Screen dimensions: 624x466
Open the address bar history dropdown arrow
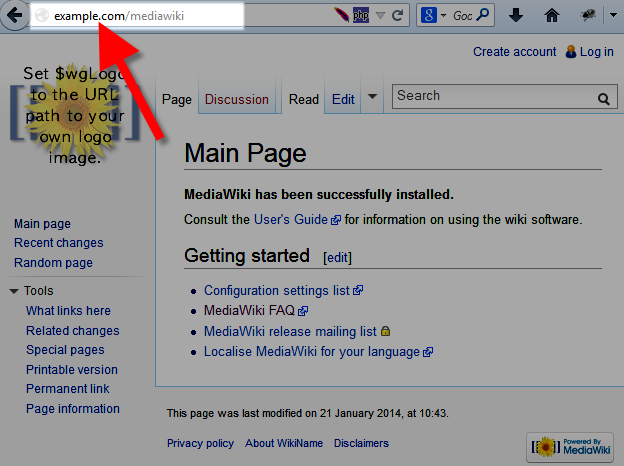coord(381,16)
